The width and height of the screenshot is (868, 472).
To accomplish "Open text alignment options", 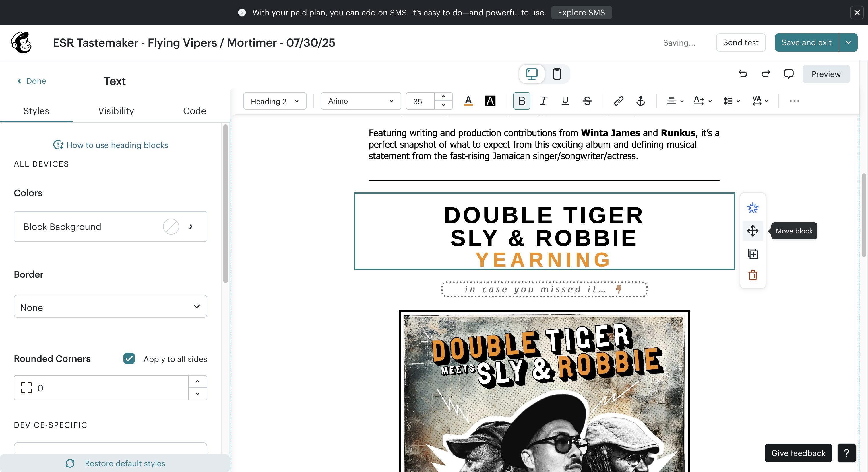I will coord(675,101).
